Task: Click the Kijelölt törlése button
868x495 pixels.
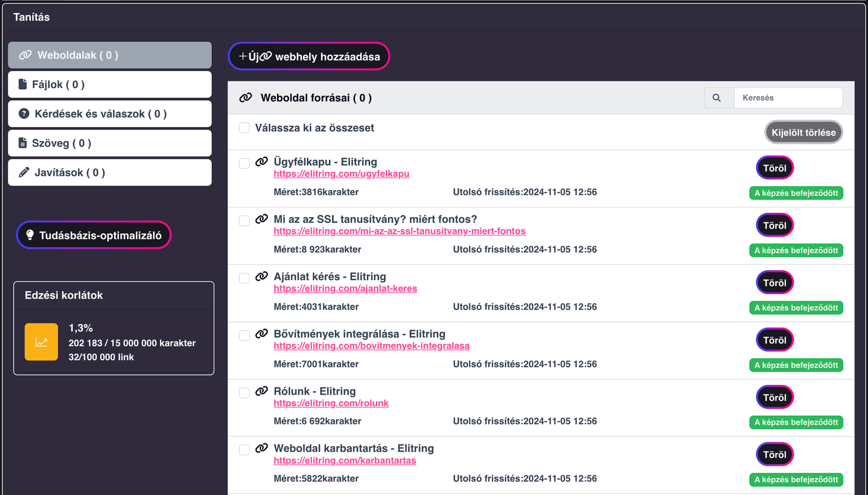Action: click(803, 132)
